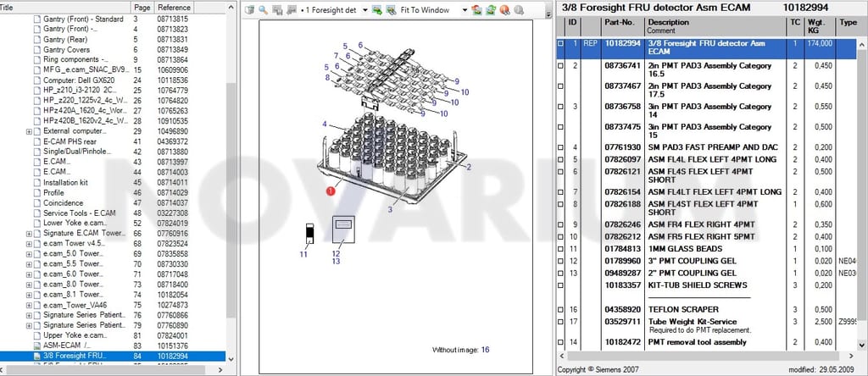Open the '1 Foresight det' image dropdown
Screen dimensions: 868x376
tap(364, 10)
